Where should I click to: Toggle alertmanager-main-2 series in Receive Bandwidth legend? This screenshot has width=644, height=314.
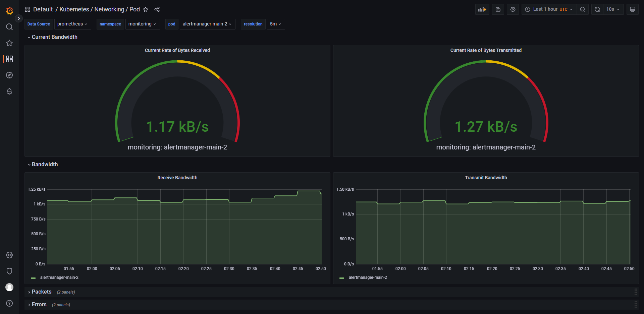pos(59,277)
